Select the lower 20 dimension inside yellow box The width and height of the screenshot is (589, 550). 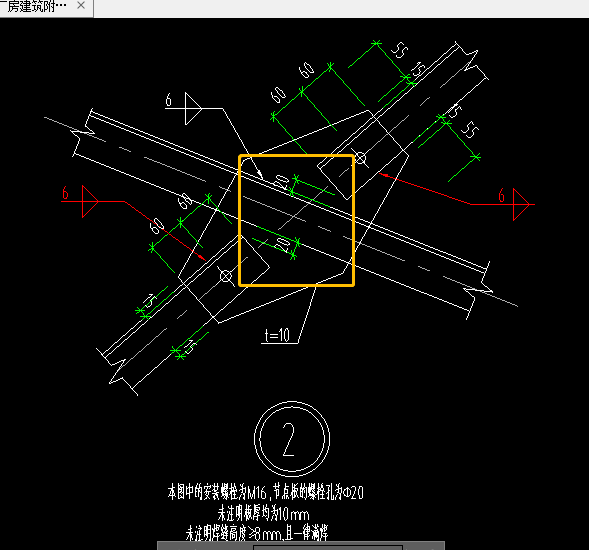(x=282, y=244)
